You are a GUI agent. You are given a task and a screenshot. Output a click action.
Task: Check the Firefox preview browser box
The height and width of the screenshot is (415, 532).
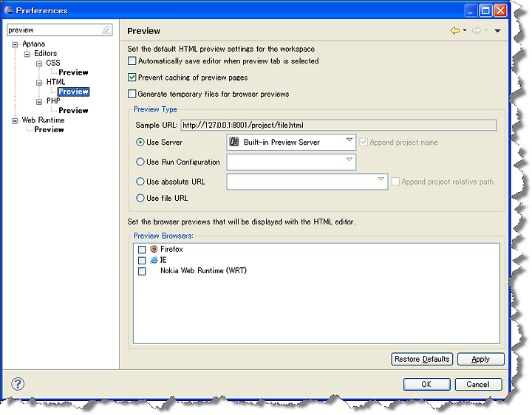coord(142,250)
